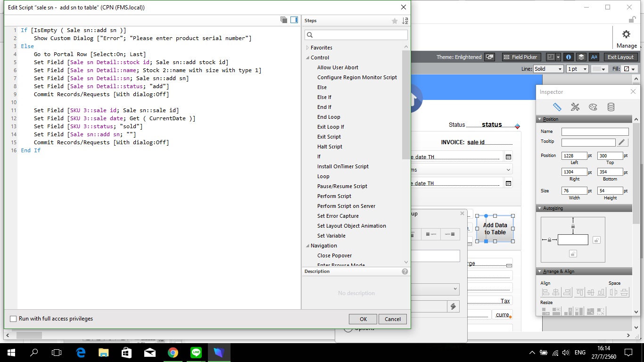Sort script steps alphabetically with the A-Z icon
This screenshot has height=362, width=644.
click(405, 21)
